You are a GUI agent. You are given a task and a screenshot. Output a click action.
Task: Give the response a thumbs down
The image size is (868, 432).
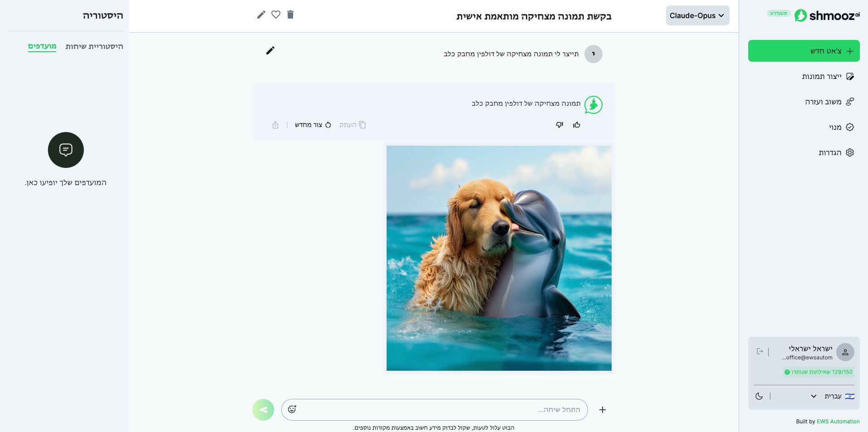coord(559,125)
